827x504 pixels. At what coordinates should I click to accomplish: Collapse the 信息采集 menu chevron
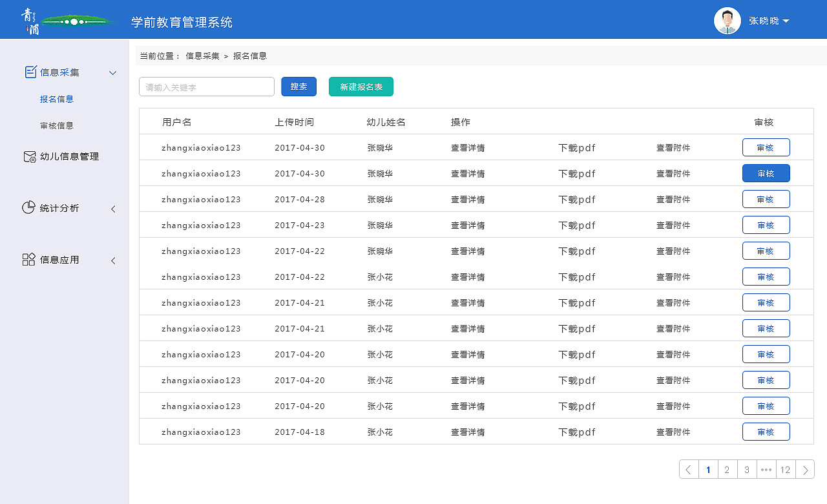coord(113,72)
